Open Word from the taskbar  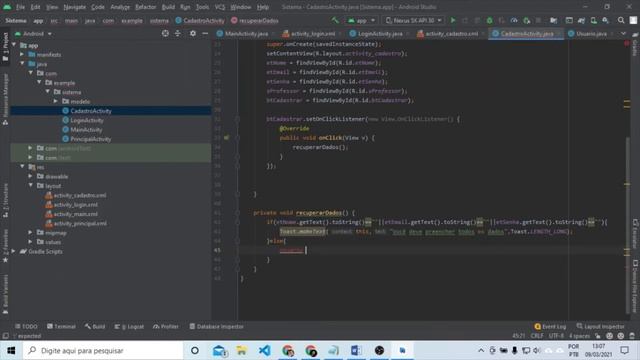[x=356, y=350]
